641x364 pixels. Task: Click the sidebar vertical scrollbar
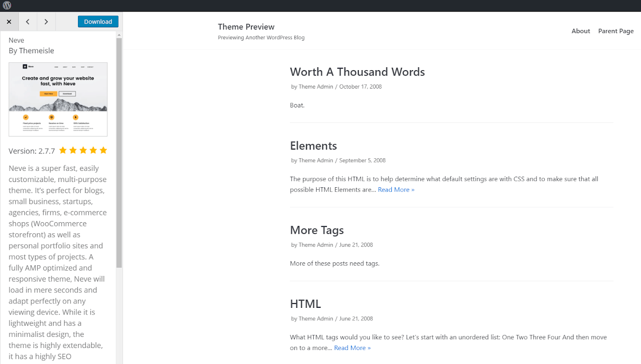pyautogui.click(x=119, y=153)
